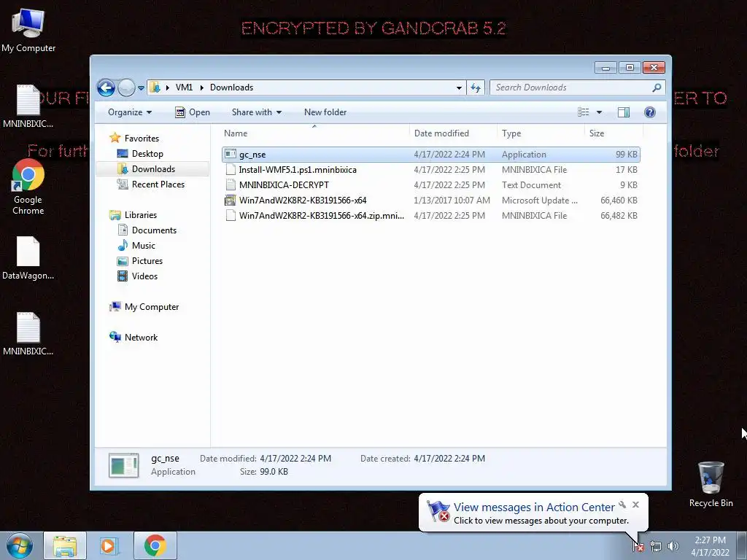Click the search magnifier icon
This screenshot has height=560, width=747.
[x=657, y=87]
